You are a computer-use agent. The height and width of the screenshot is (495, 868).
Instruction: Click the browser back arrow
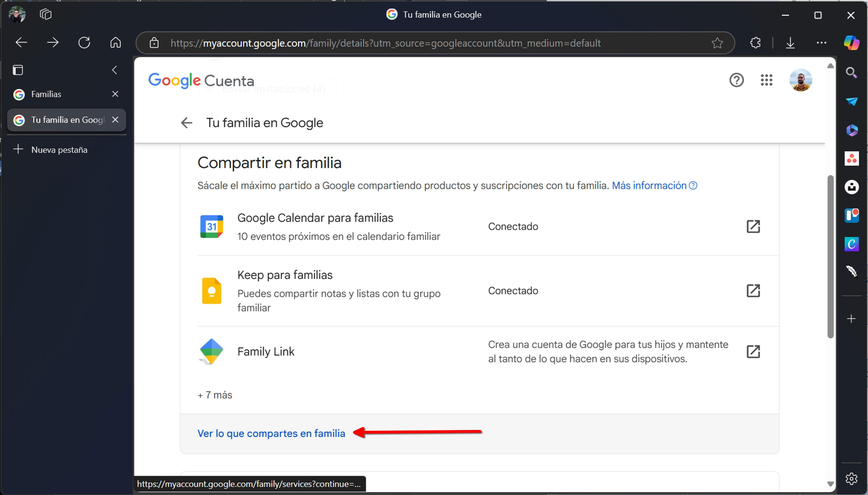pos(21,43)
